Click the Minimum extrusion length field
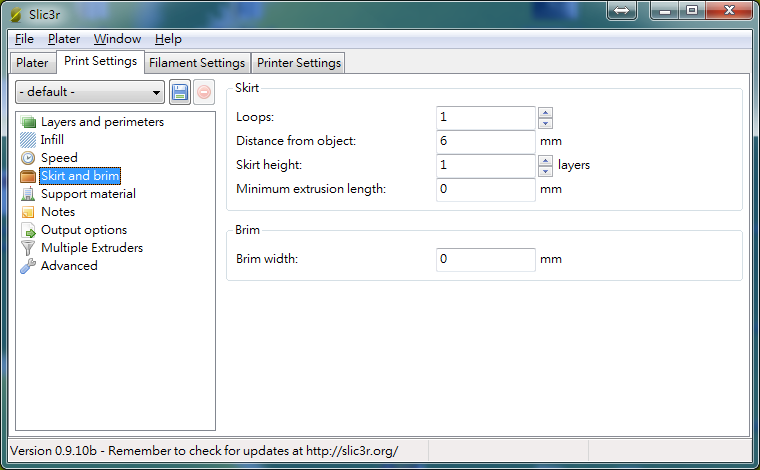The height and width of the screenshot is (470, 760). click(486, 189)
